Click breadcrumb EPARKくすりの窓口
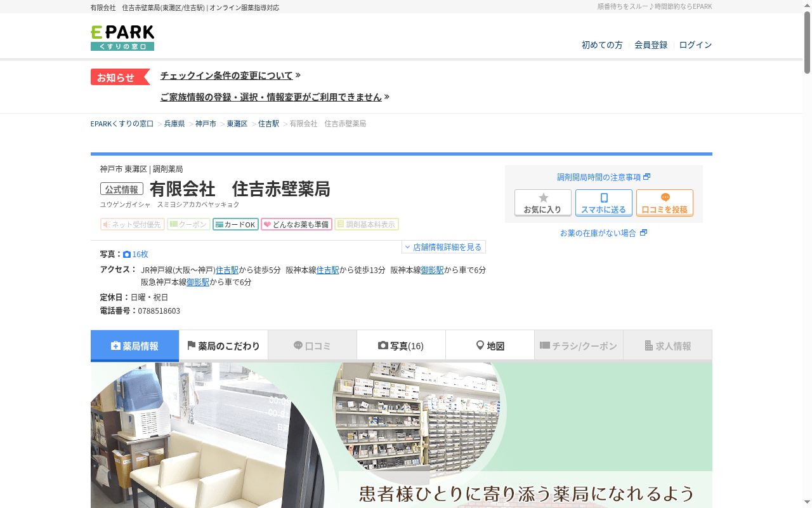This screenshot has height=508, width=812. click(x=122, y=124)
